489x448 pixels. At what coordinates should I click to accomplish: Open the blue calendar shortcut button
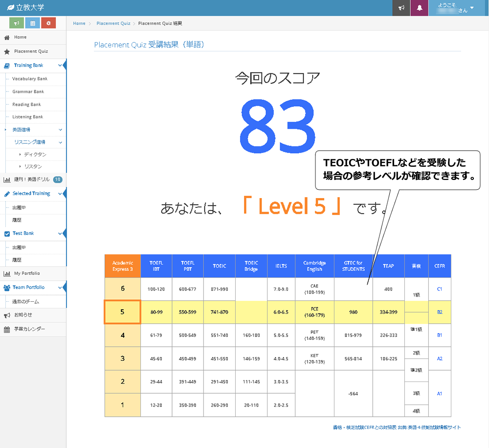point(32,23)
